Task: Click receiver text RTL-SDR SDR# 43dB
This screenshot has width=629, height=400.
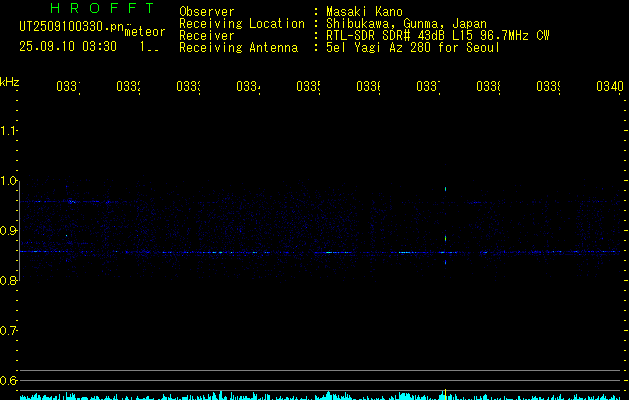Action: tap(386, 36)
